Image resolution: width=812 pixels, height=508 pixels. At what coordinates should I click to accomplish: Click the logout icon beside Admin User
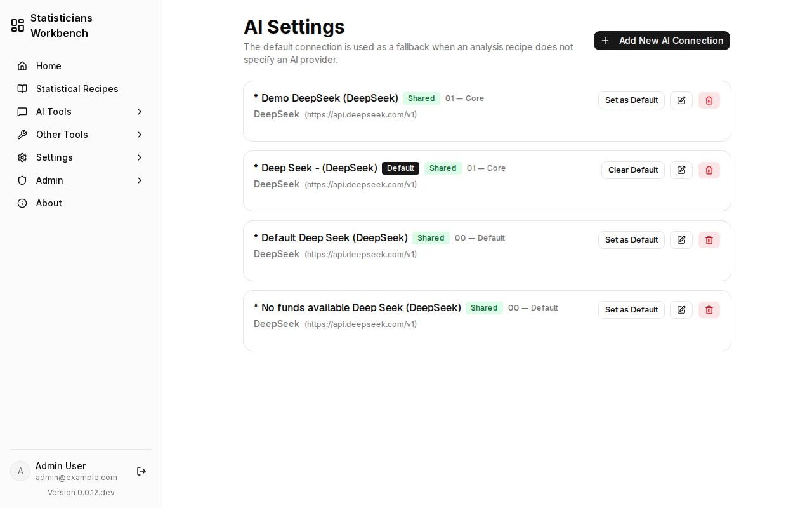pos(141,471)
